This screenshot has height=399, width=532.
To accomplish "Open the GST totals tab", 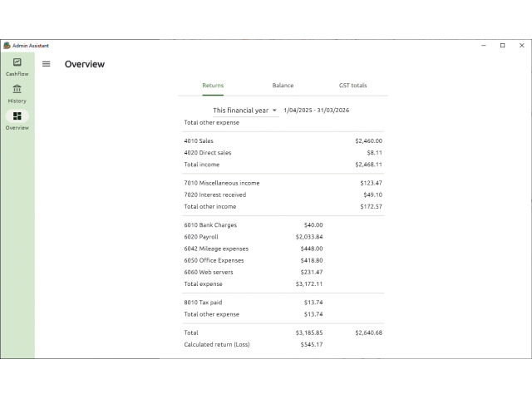I will [352, 86].
